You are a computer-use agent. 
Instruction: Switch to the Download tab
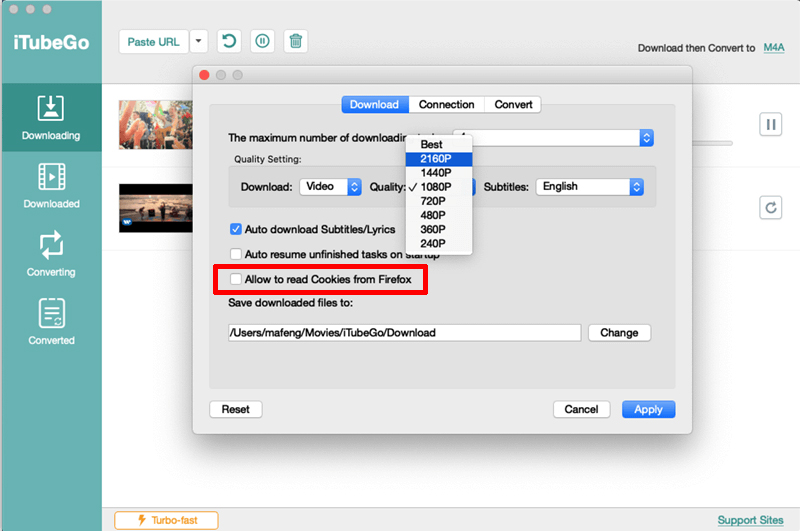pyautogui.click(x=374, y=105)
